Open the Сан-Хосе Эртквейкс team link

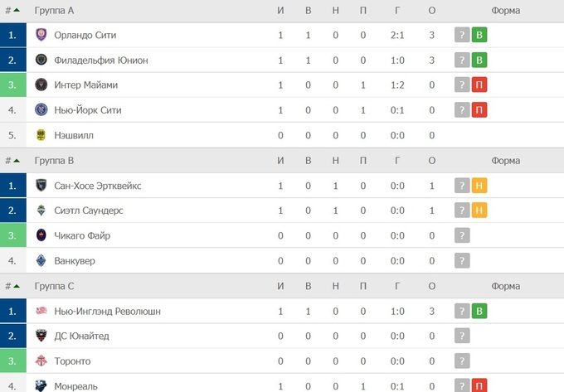[x=97, y=186]
